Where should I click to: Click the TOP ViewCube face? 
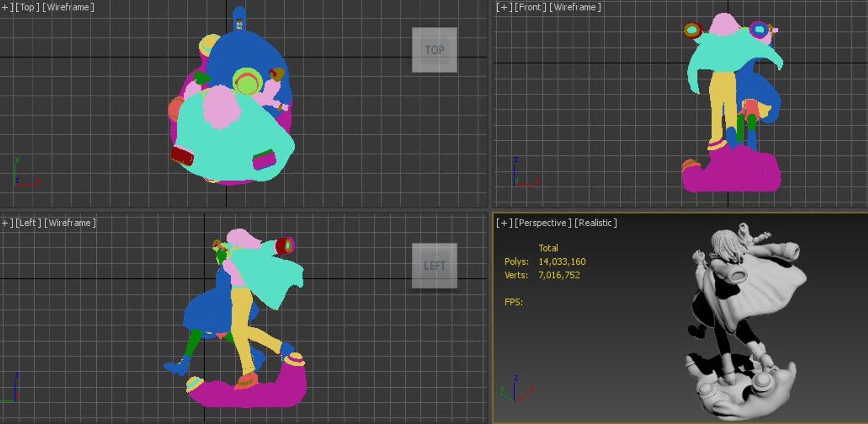click(x=434, y=50)
